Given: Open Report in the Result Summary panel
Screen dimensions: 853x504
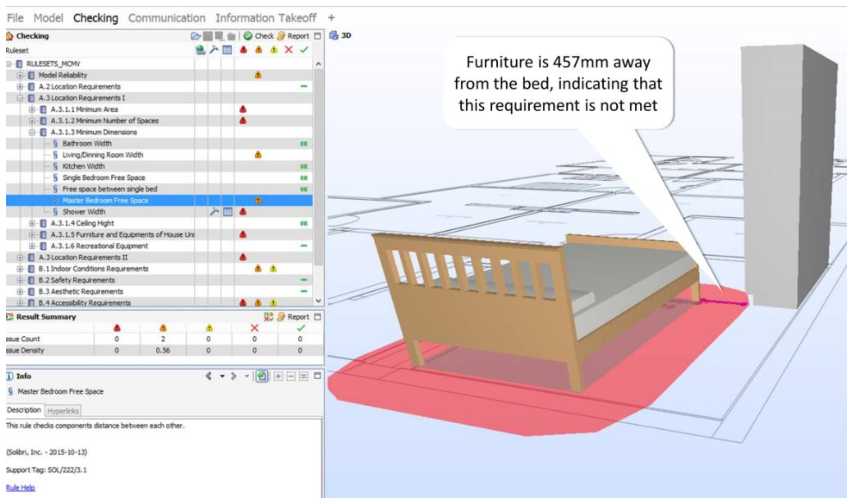Looking at the screenshot, I should click(x=293, y=317).
